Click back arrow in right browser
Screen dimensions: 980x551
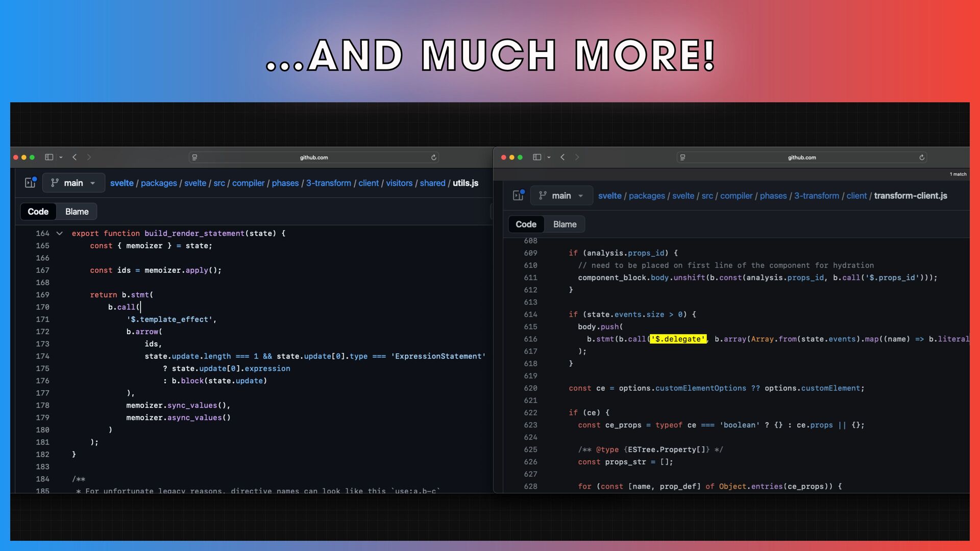tap(562, 157)
